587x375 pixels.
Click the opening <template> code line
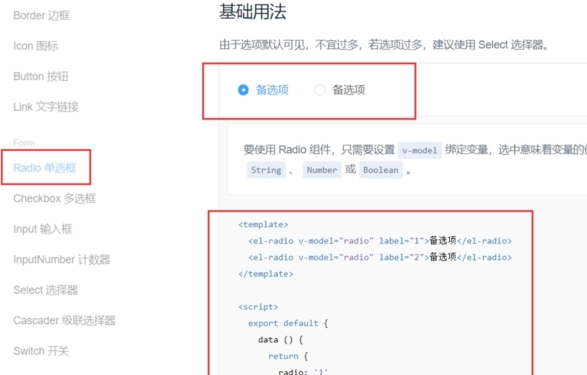(x=263, y=225)
